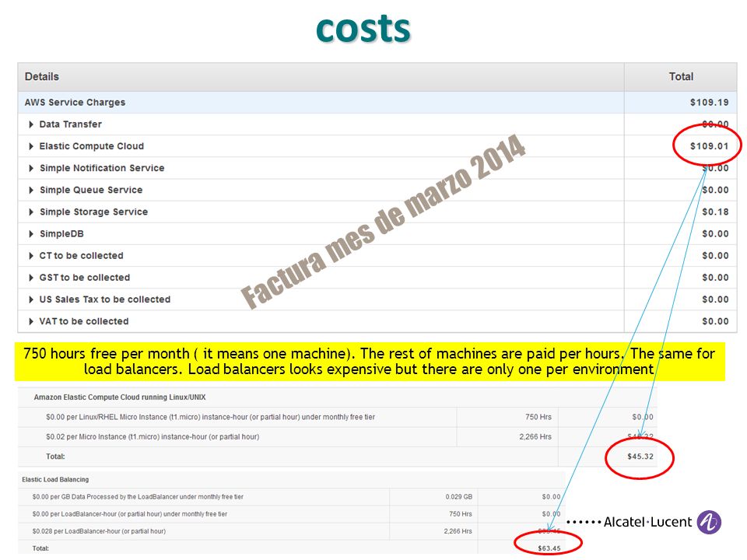Screen dimensions: 747x560
Task: Click the Amazon Elastic Compute Cloud running Linux/UNIX heading
Action: [x=120, y=397]
